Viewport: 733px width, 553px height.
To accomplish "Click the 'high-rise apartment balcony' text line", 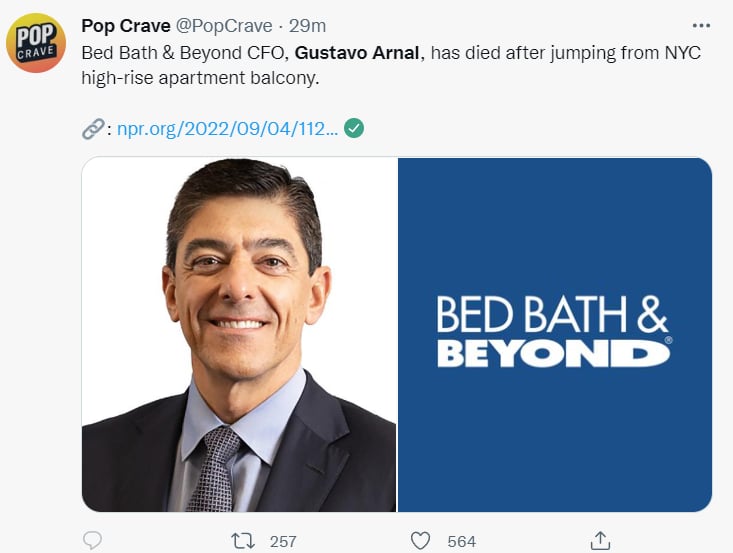I will pos(199,78).
